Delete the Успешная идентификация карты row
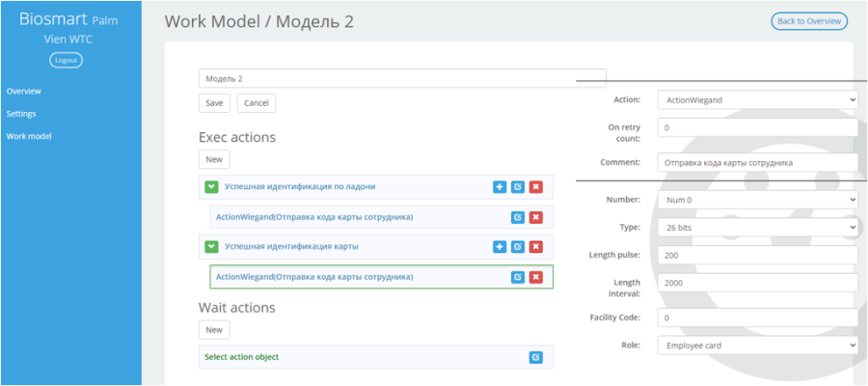868x386 pixels. 535,246
